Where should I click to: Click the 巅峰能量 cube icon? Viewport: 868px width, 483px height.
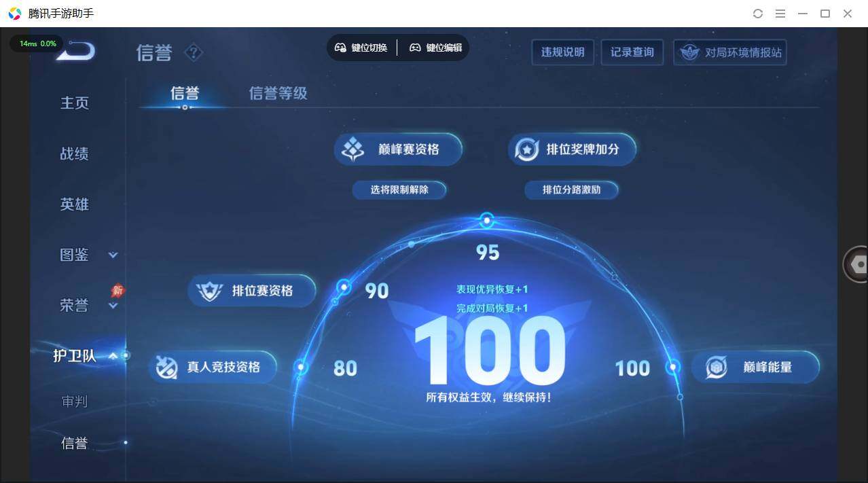[x=717, y=368]
